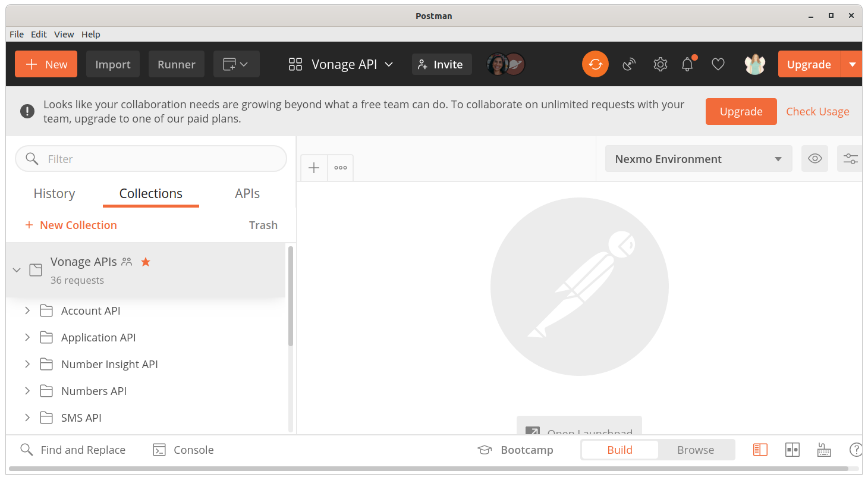Image resolution: width=868 pixels, height=480 pixels.
Task: Click the Numbers API folder icon
Action: [46, 391]
